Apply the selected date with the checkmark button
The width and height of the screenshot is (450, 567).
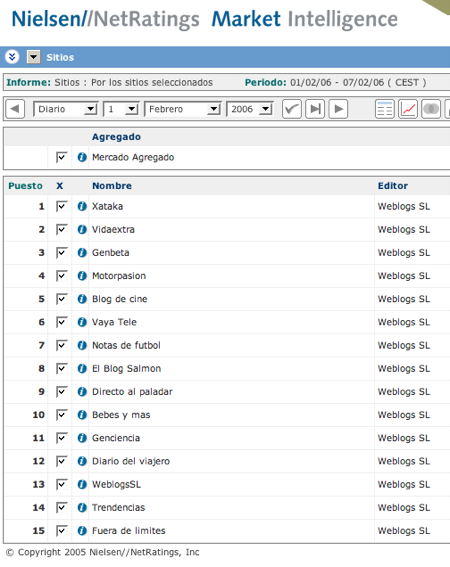[x=292, y=109]
